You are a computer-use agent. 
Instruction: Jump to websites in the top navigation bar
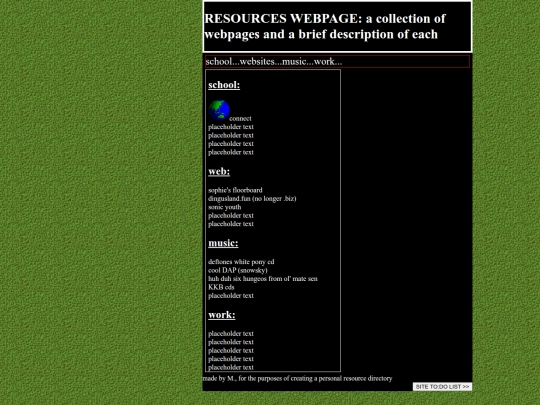(x=257, y=62)
